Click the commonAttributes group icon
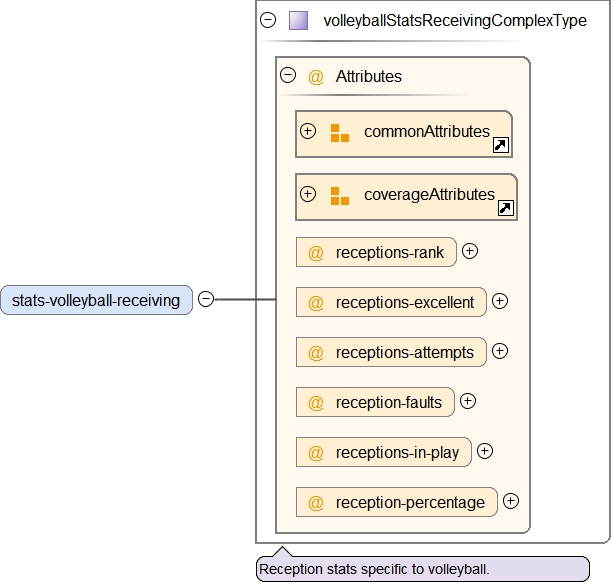Screen dimensions: 612x585 point(339,133)
